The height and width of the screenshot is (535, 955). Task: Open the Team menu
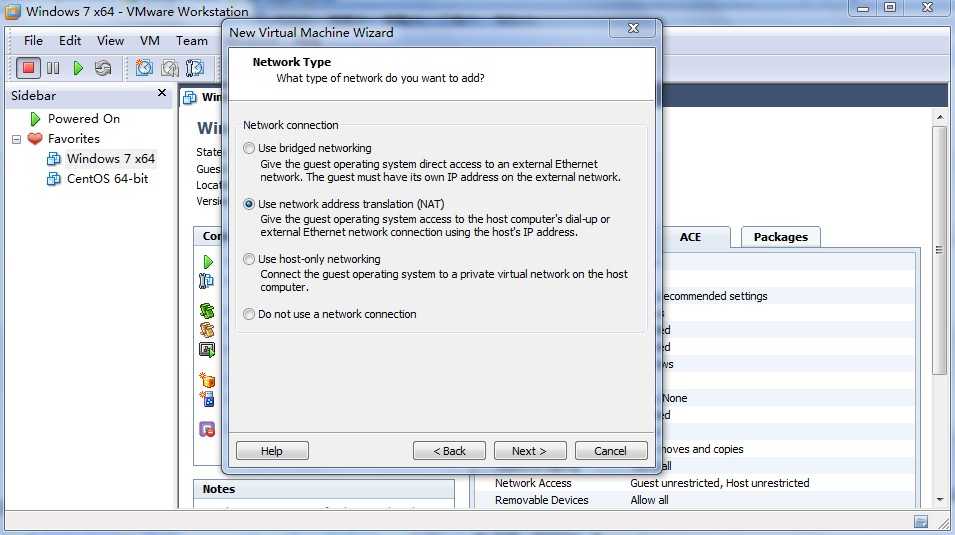(x=192, y=41)
